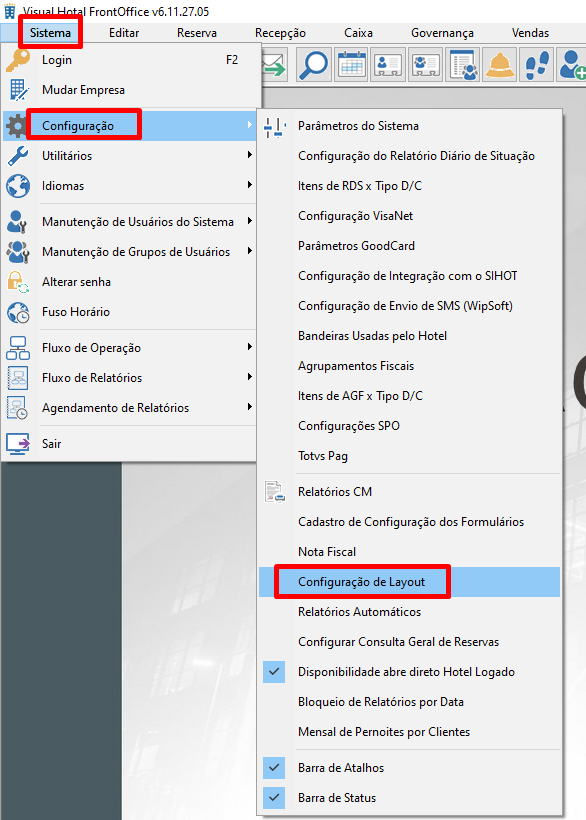Viewport: 586px width, 820px height.
Task: Open the list with group toolbar icon
Action: click(463, 65)
